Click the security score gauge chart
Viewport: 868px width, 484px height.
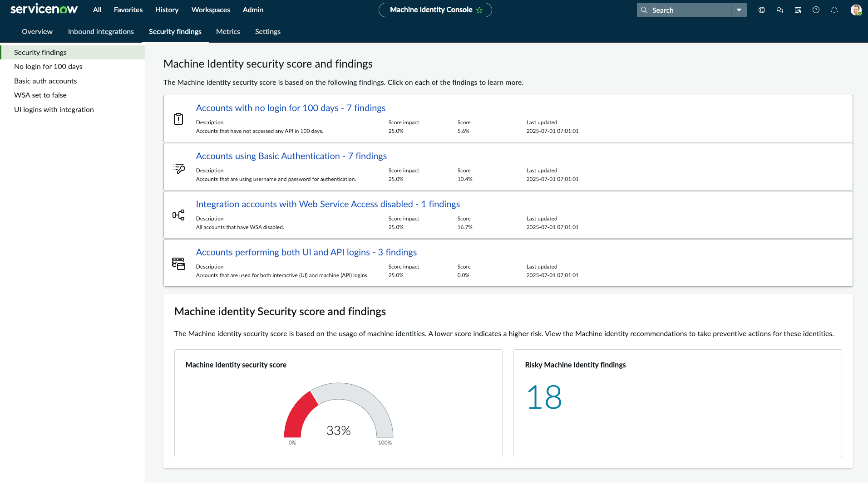tap(339, 411)
